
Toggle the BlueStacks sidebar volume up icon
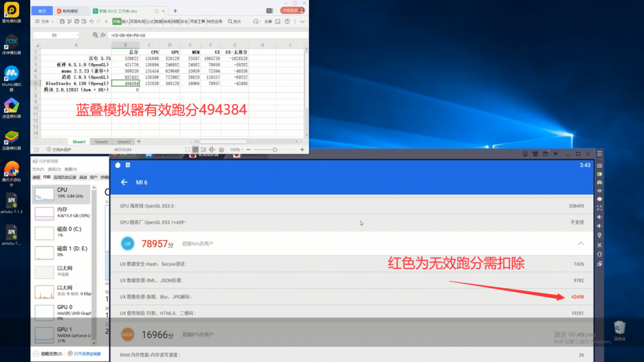[x=599, y=217]
